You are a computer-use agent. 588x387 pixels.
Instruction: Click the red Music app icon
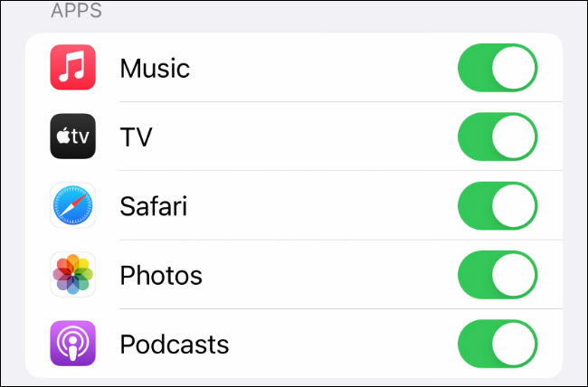(x=72, y=67)
